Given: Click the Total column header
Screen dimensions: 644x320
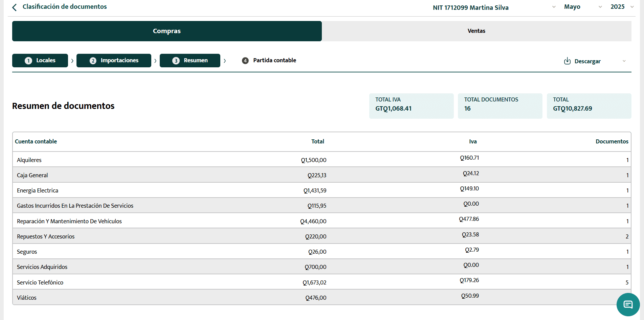Looking at the screenshot, I should point(318,141).
